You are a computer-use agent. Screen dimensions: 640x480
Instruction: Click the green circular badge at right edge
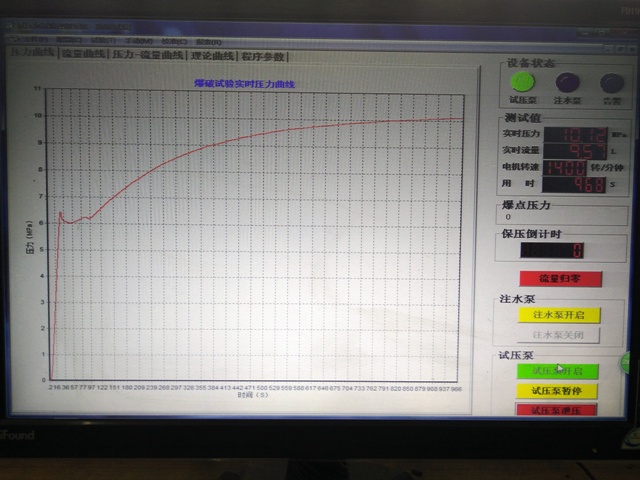click(631, 363)
